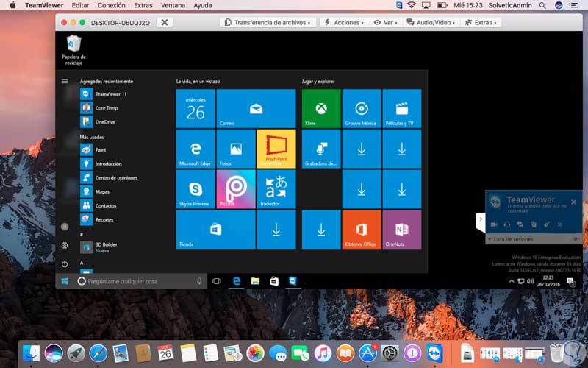The width and height of the screenshot is (588, 368).
Task: Open Groove Música tile
Action: pyautogui.click(x=362, y=108)
